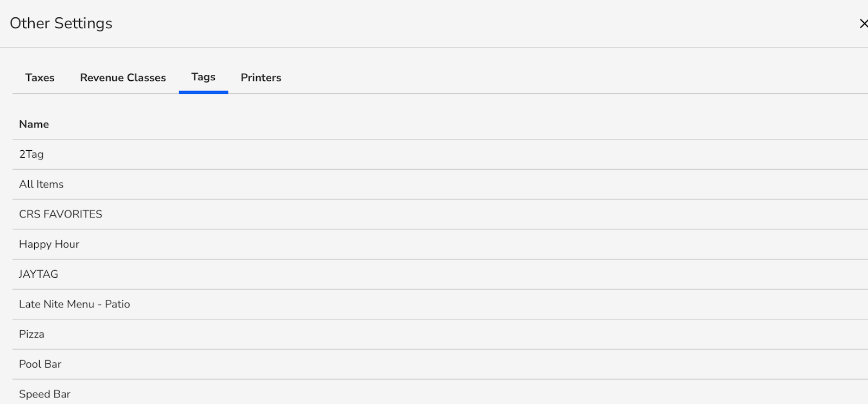Screen dimensions: 868x404
Task: Open Late Nite Menu - Patio tag
Action: click(74, 304)
